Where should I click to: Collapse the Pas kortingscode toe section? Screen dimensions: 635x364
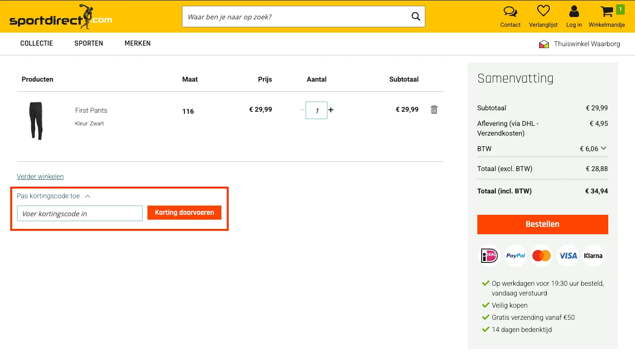point(88,196)
